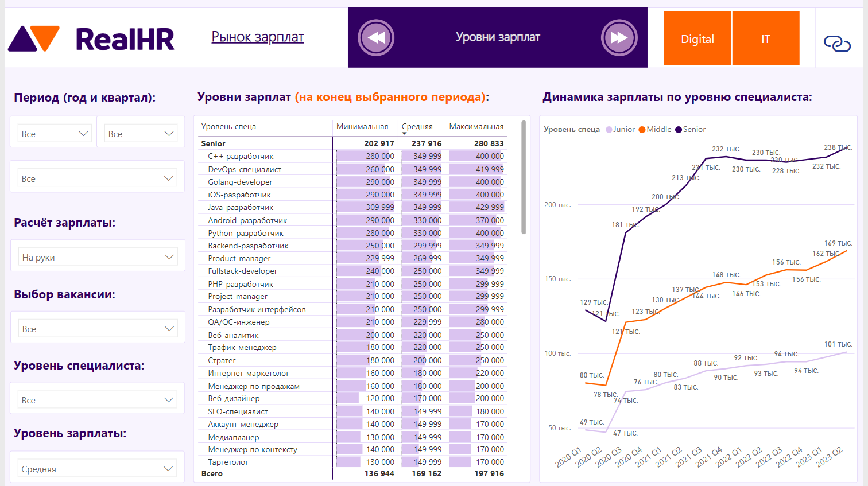
Task: Open the Выбор вакансии dropdown
Action: coord(98,328)
